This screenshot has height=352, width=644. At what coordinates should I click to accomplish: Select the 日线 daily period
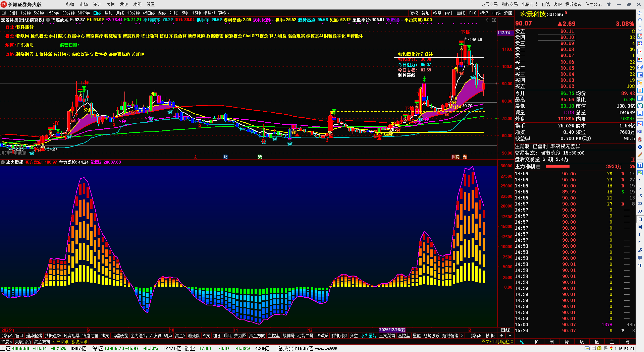tap(97, 13)
